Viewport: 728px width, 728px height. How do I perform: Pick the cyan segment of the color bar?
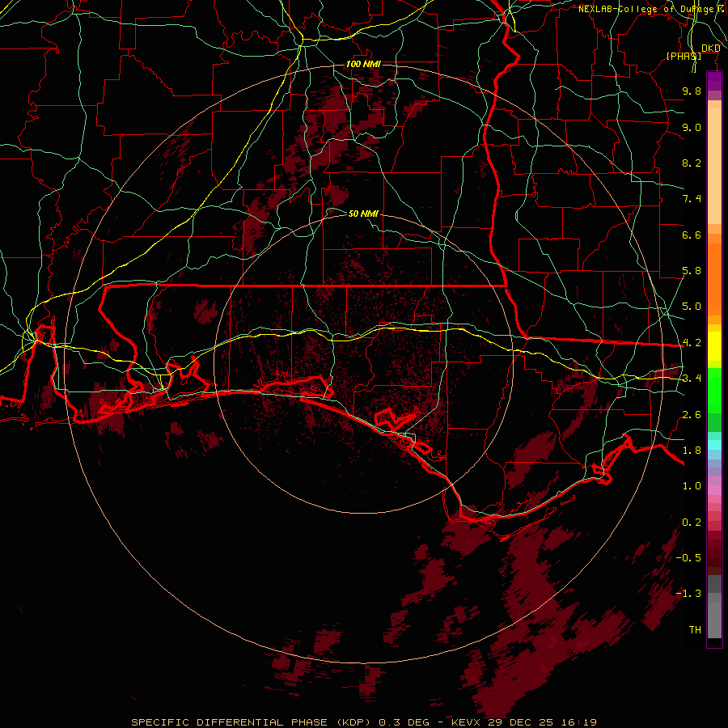[714, 445]
